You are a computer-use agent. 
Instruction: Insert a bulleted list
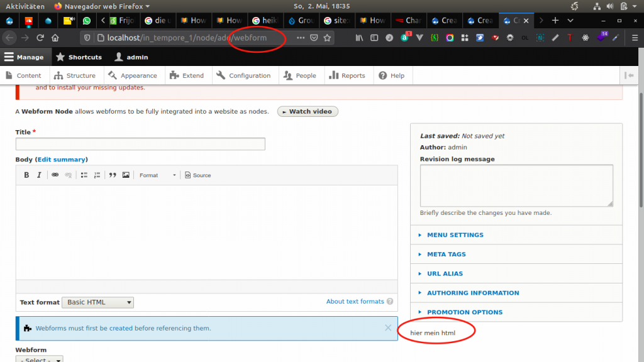coord(84,175)
